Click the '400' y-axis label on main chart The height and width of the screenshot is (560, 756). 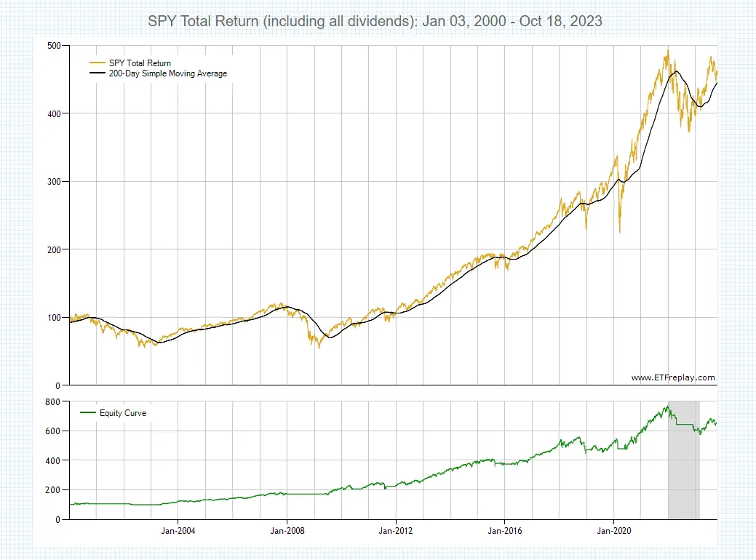click(54, 114)
